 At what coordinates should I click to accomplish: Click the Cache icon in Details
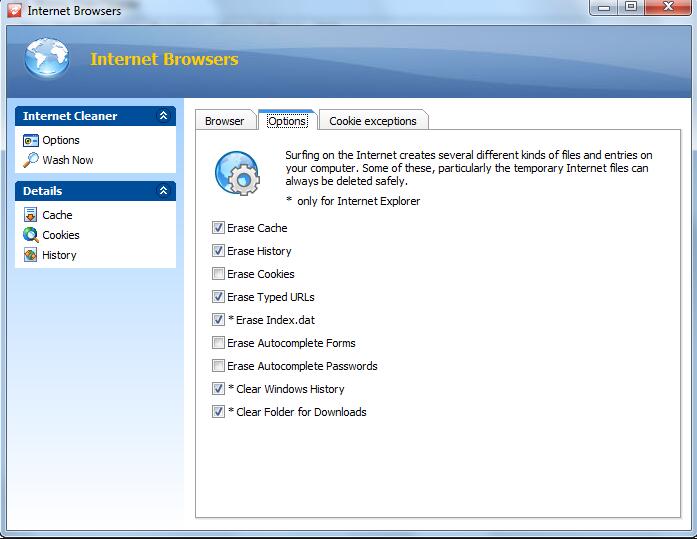(31, 215)
